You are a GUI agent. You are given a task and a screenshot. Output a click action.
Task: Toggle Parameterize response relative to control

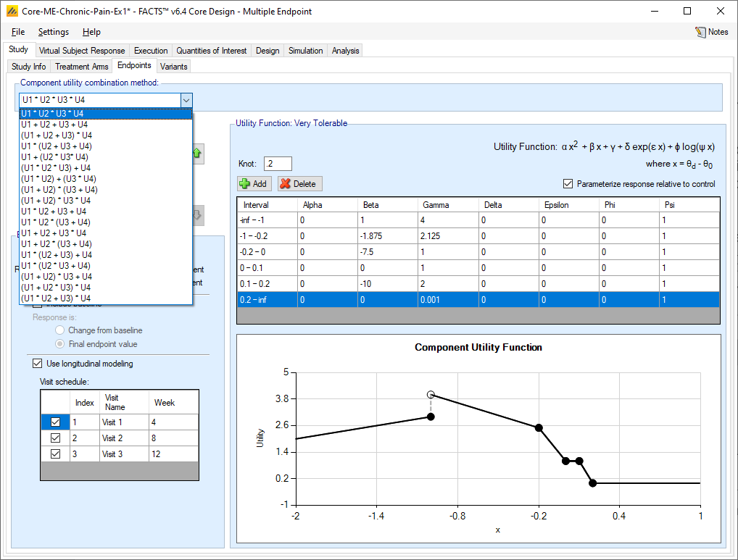coord(568,184)
